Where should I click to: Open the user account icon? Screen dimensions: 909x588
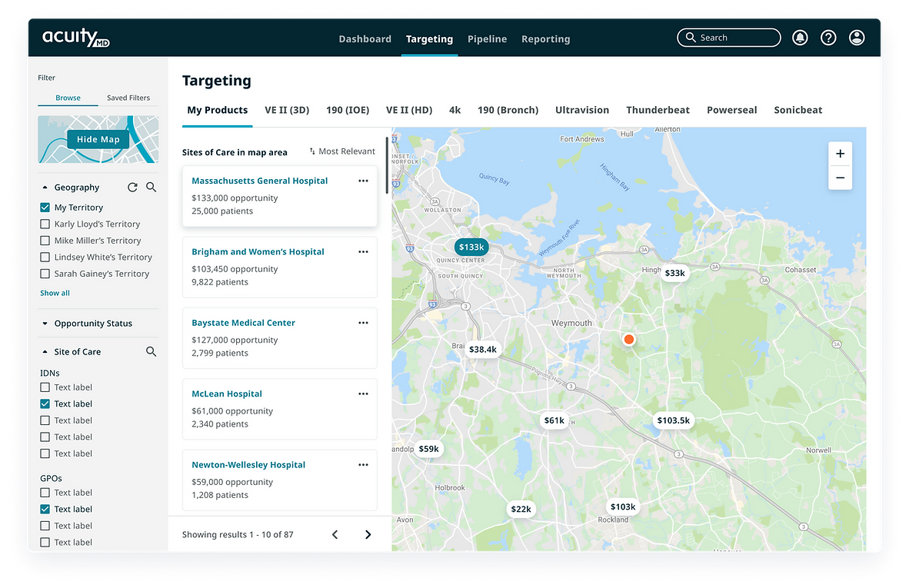click(857, 37)
